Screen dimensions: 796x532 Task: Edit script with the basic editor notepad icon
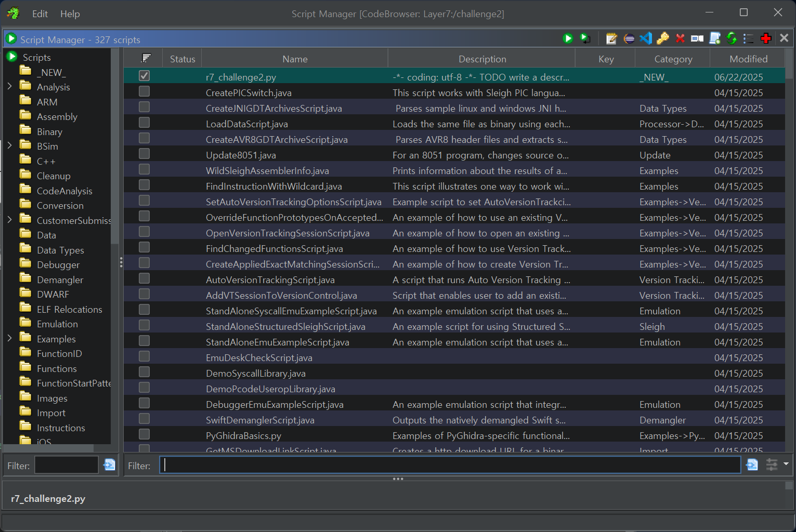click(x=611, y=38)
